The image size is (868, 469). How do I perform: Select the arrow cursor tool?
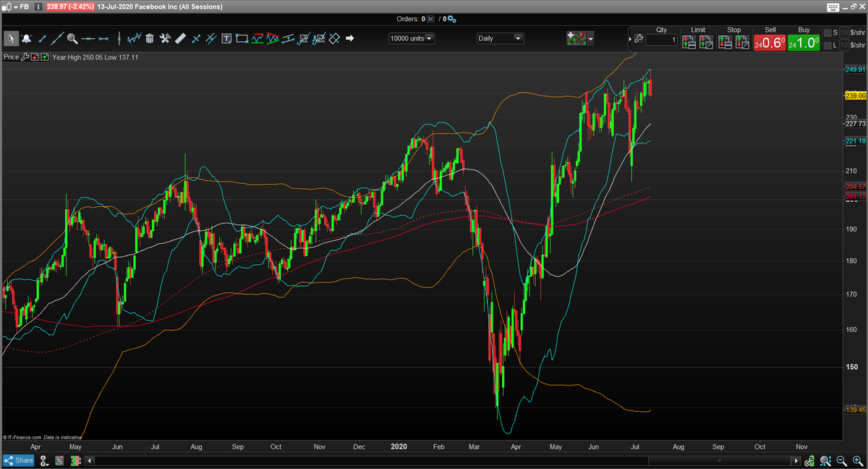click(x=11, y=38)
